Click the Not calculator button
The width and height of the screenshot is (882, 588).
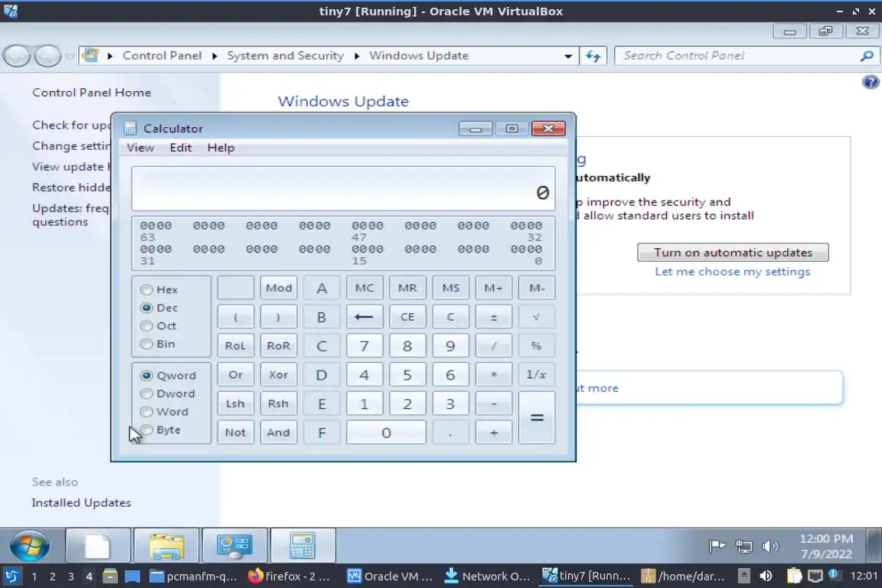coord(235,432)
